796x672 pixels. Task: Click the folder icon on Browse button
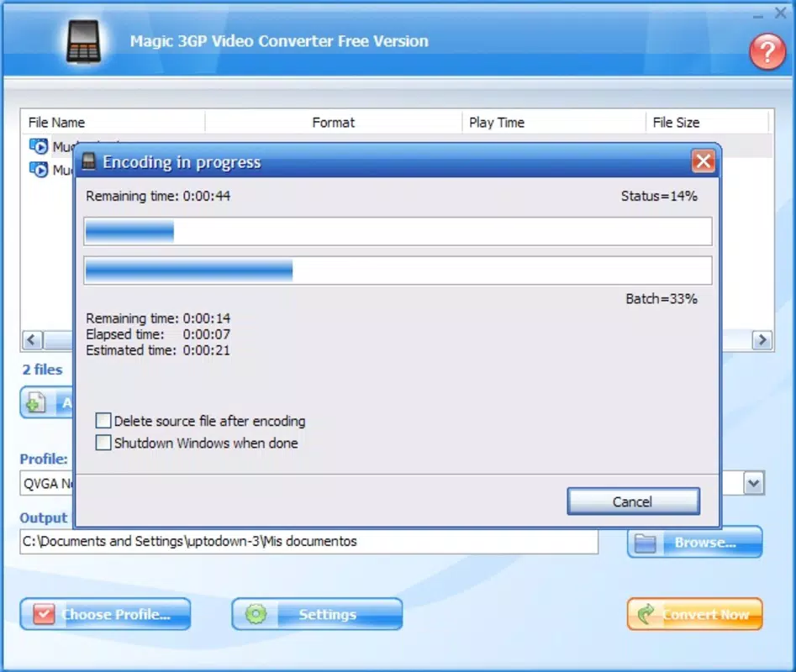(646, 543)
